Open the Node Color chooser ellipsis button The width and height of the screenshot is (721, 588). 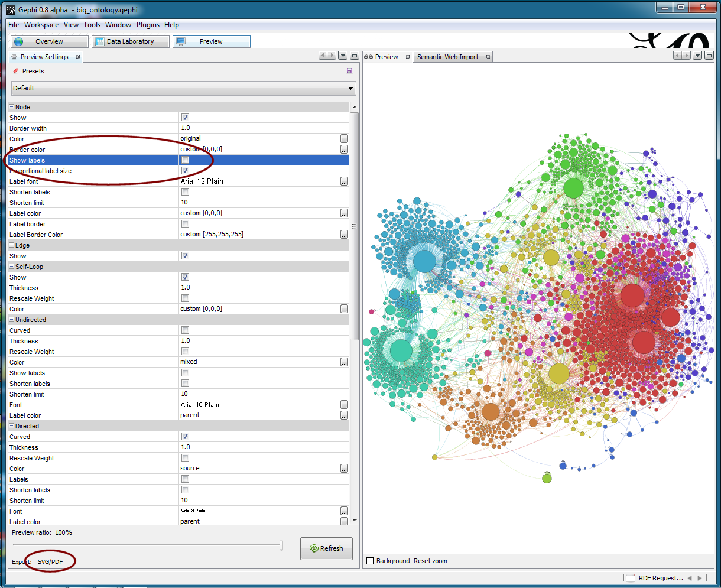344,139
